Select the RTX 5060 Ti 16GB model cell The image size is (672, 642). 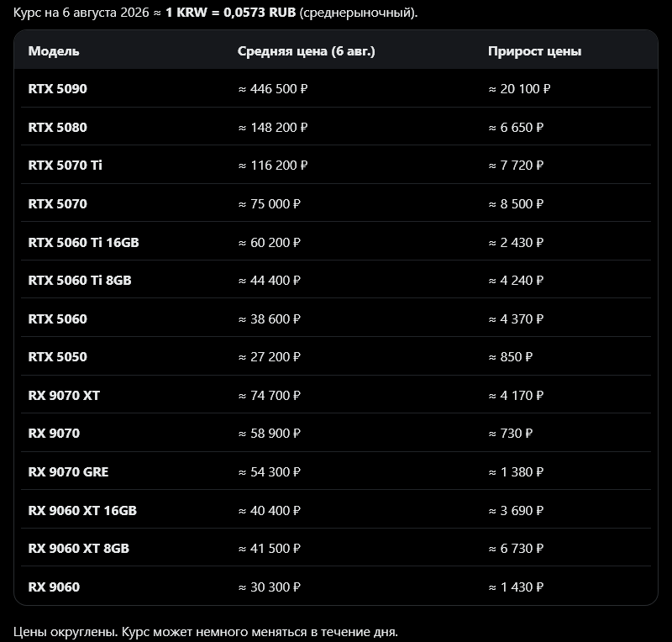83,242
